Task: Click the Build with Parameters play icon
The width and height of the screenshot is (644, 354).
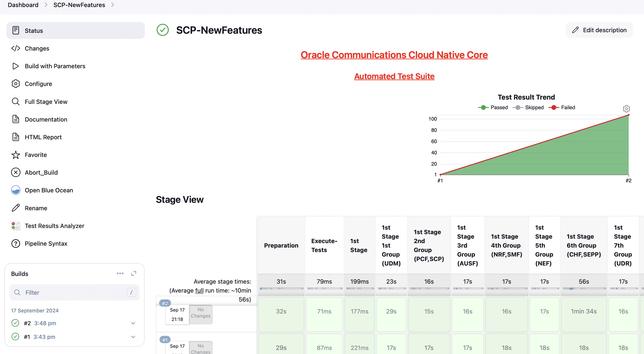Action: click(16, 66)
